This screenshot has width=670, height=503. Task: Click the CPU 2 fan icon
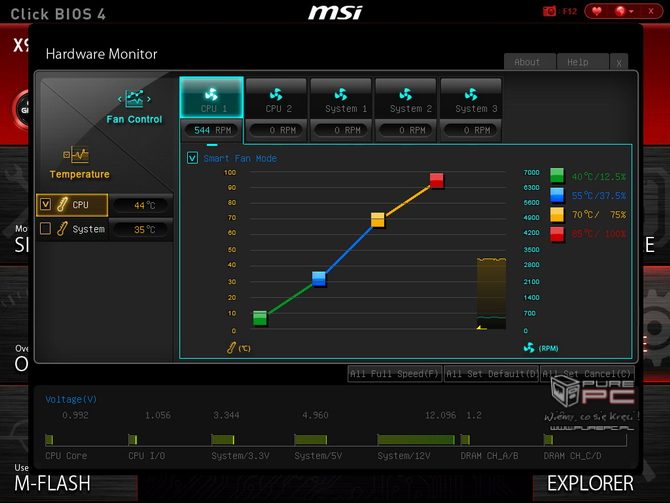(x=276, y=94)
